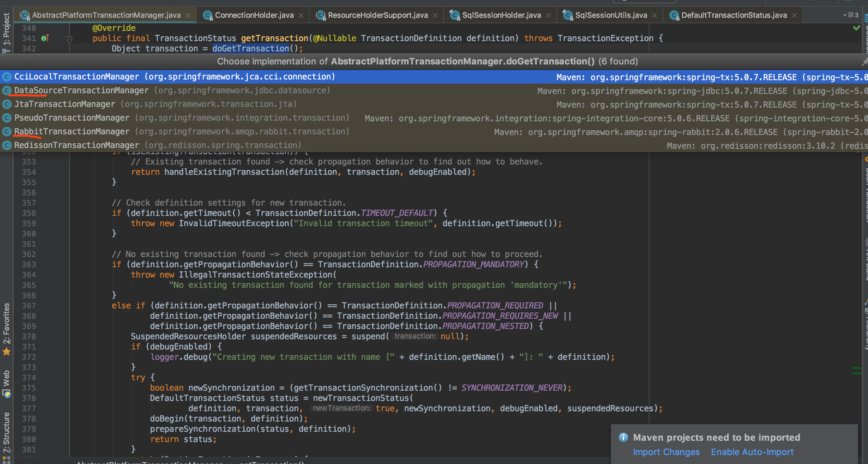868x464 pixels.
Task: Switch to the DefaultTransactionStatus.java tab
Action: (x=733, y=15)
